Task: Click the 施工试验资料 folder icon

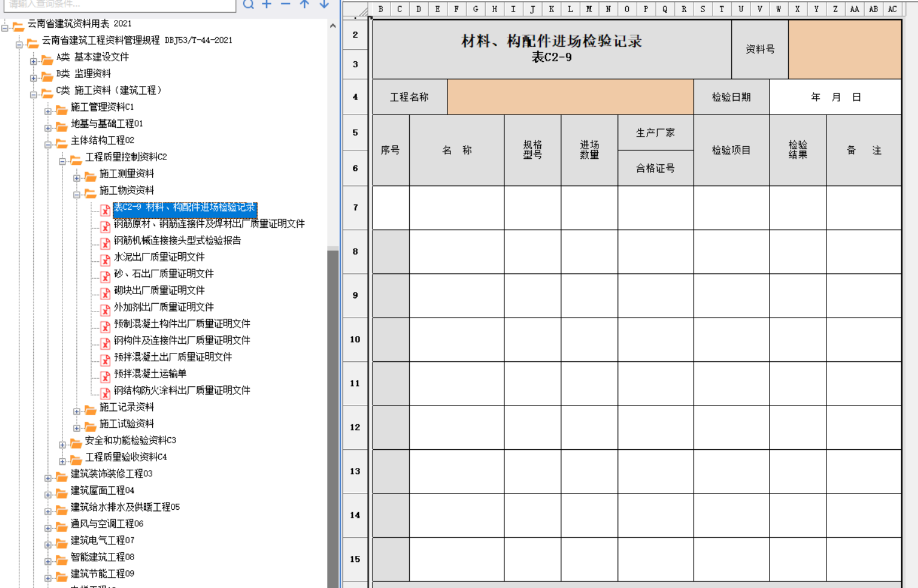Action: (x=90, y=427)
